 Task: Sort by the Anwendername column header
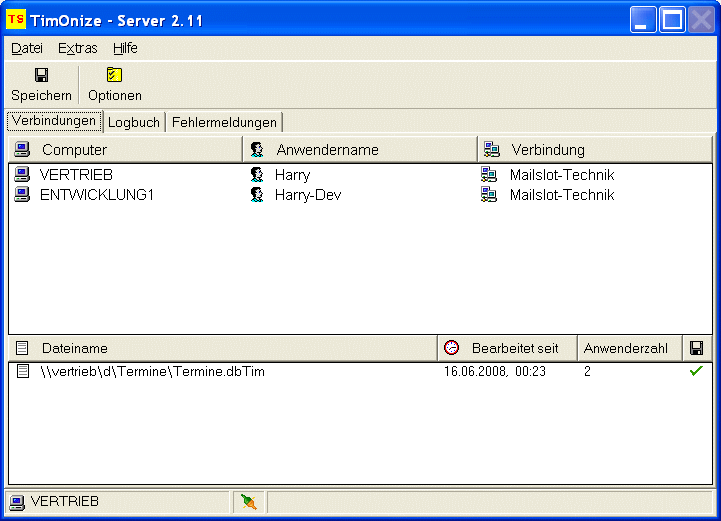point(360,149)
